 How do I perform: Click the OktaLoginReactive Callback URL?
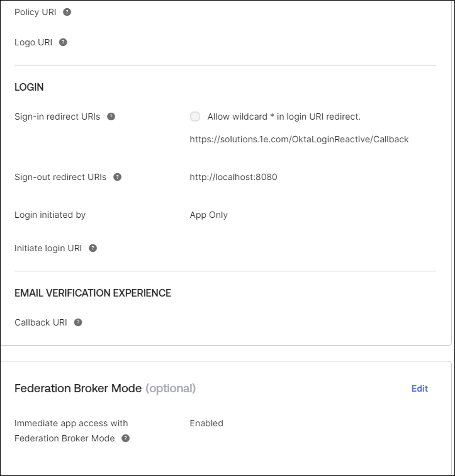[299, 139]
